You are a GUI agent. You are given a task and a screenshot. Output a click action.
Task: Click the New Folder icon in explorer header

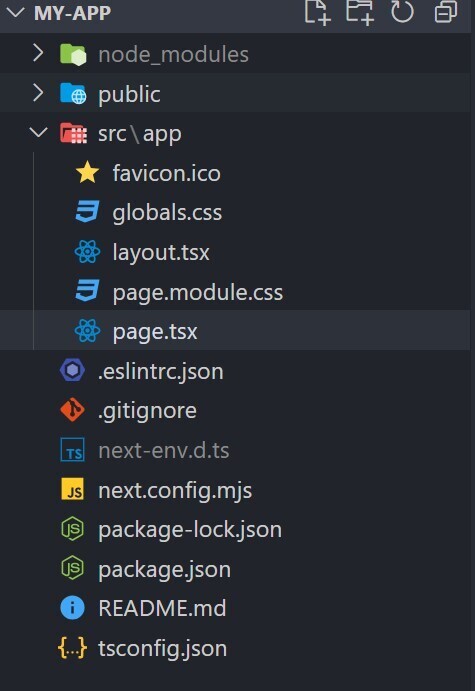360,12
